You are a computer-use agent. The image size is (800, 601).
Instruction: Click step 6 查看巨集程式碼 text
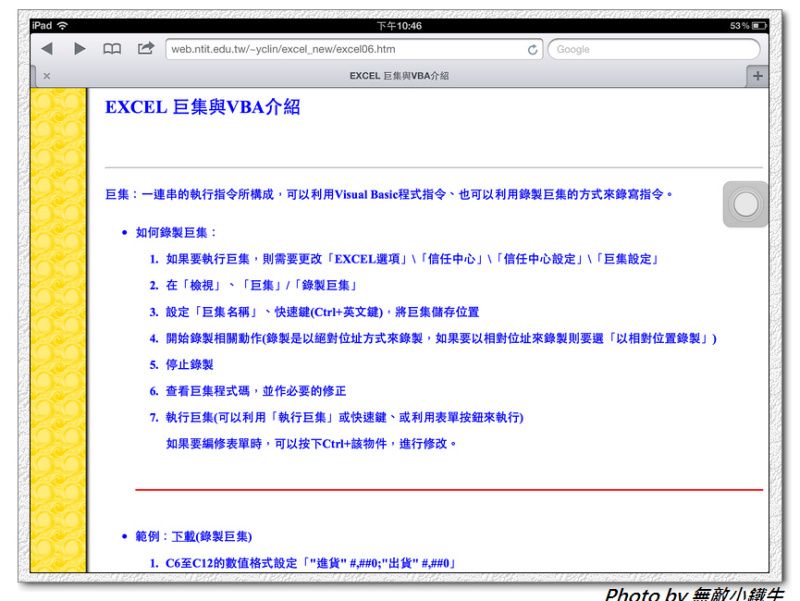256,391
